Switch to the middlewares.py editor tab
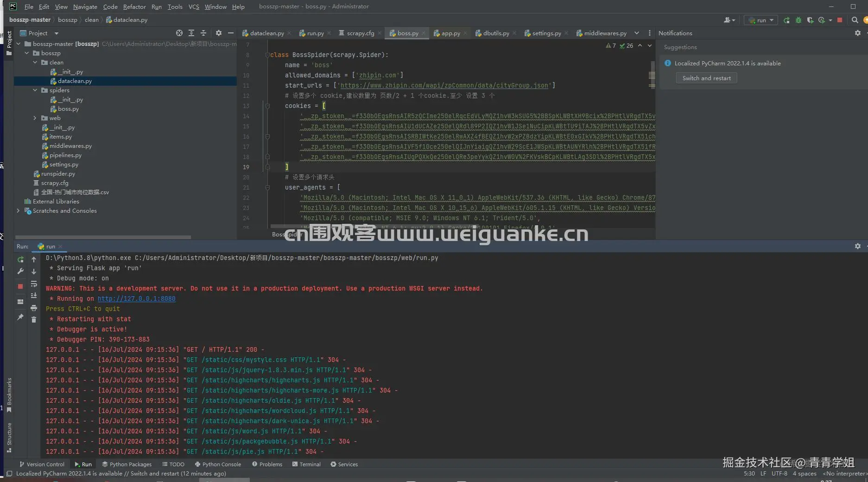868x482 pixels. tap(601, 33)
